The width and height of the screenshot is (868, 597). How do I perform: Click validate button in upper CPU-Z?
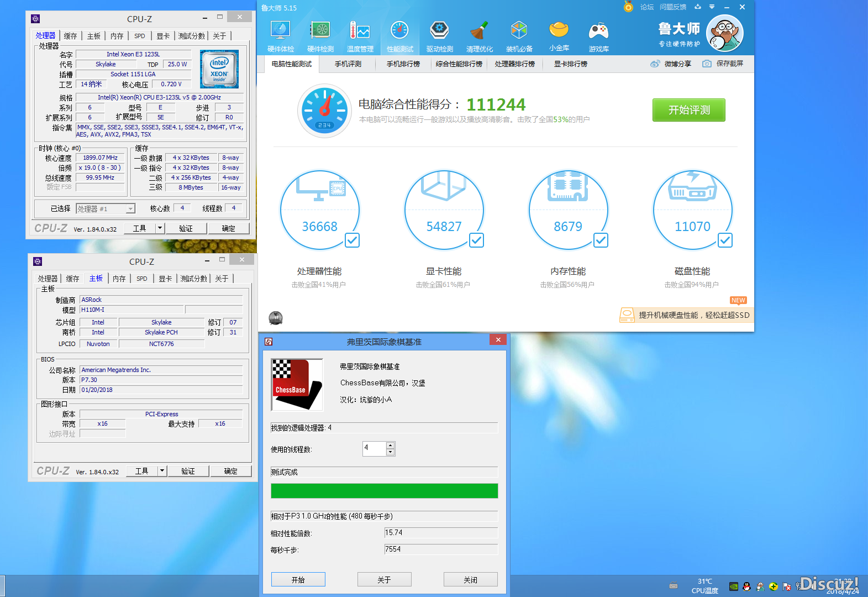click(186, 228)
